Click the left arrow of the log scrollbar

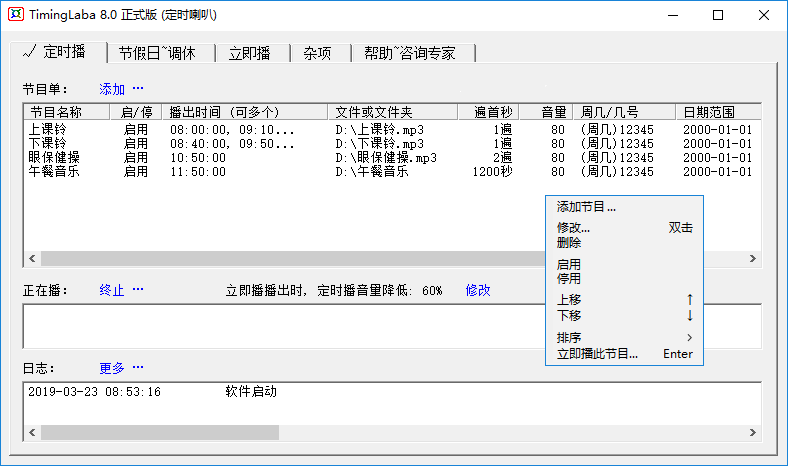click(32, 433)
